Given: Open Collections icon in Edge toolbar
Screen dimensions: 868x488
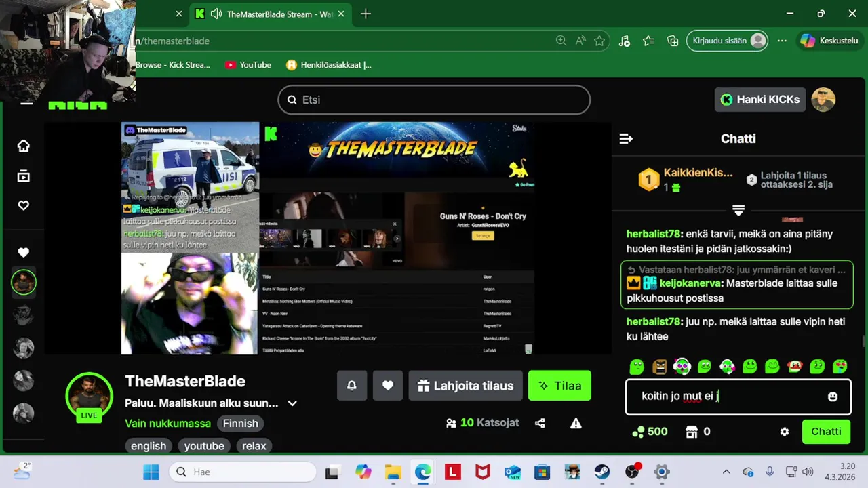Looking at the screenshot, I should coord(673,41).
